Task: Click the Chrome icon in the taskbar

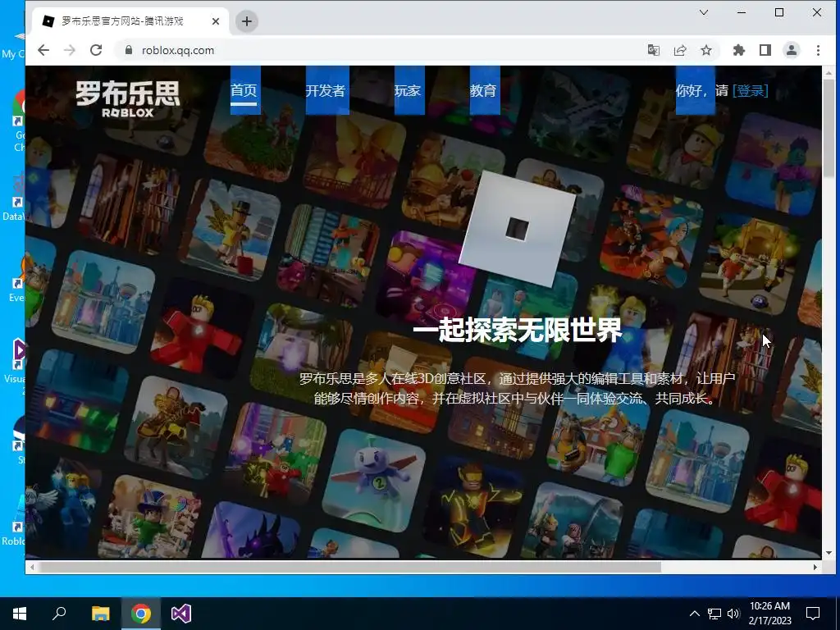Action: coord(141,614)
